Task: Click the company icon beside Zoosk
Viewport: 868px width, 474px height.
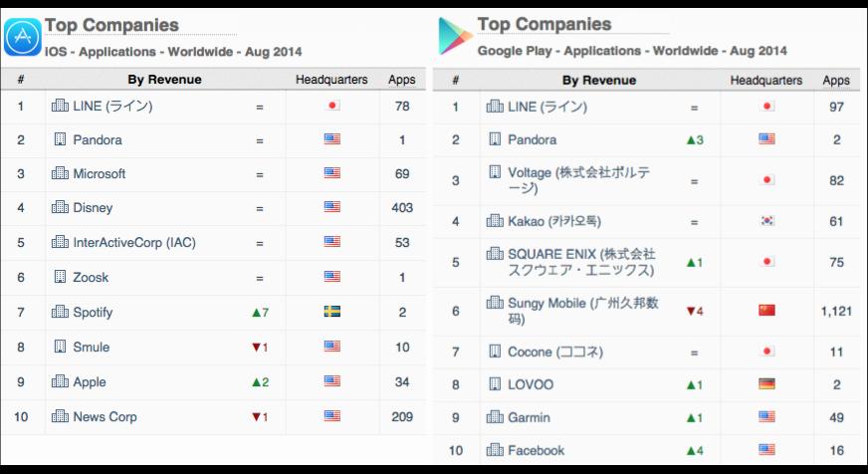Action: coord(60,277)
